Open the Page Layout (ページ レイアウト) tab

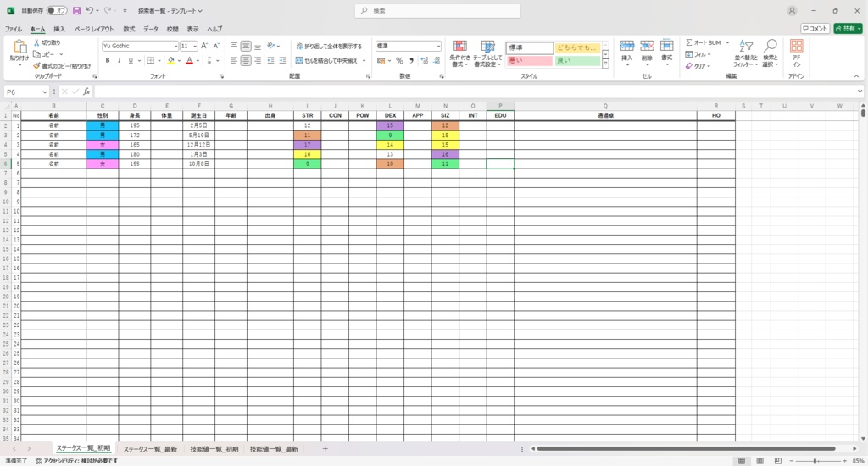(x=94, y=29)
